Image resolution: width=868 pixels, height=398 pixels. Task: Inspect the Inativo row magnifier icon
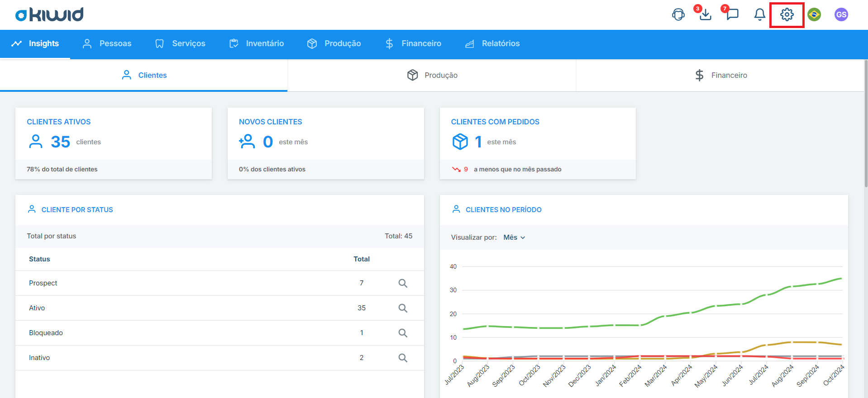(403, 358)
